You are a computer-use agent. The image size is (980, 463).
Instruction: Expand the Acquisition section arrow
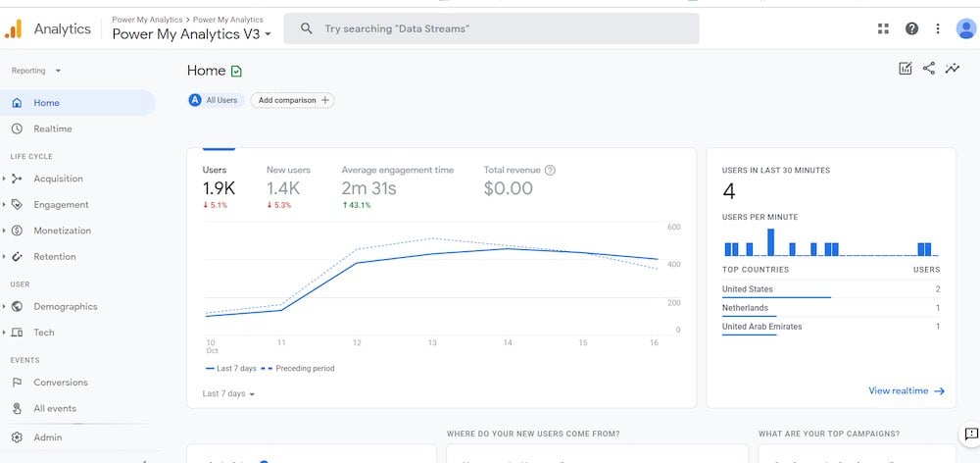4,179
